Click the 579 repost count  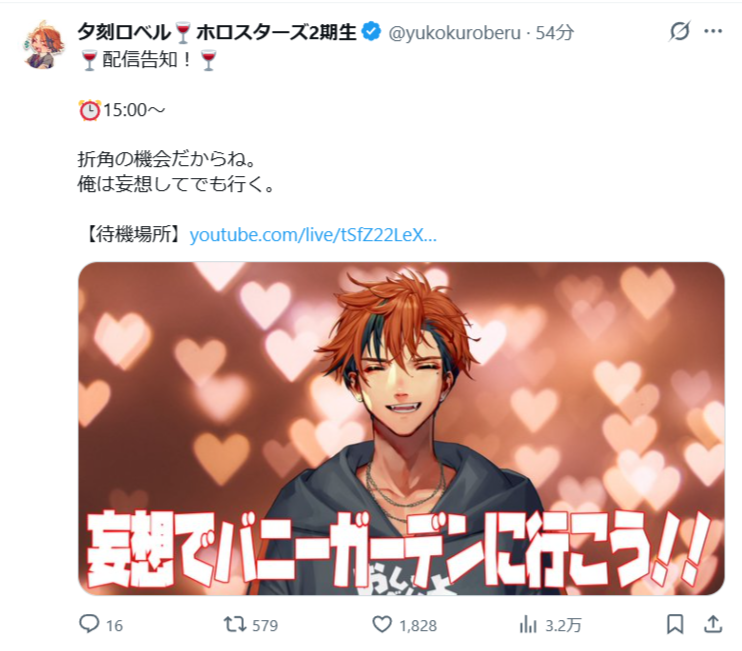[x=265, y=625]
